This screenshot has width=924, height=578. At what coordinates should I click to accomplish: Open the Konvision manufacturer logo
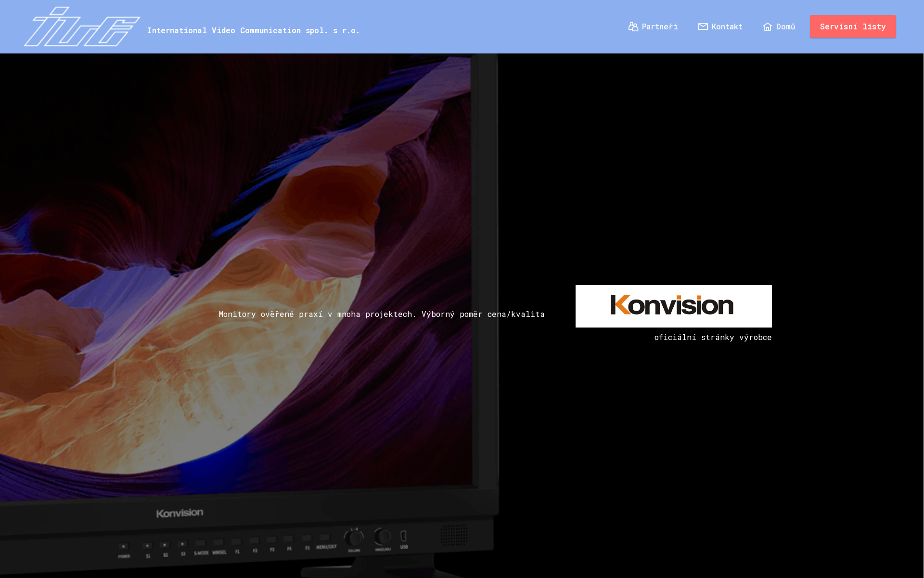tap(673, 306)
